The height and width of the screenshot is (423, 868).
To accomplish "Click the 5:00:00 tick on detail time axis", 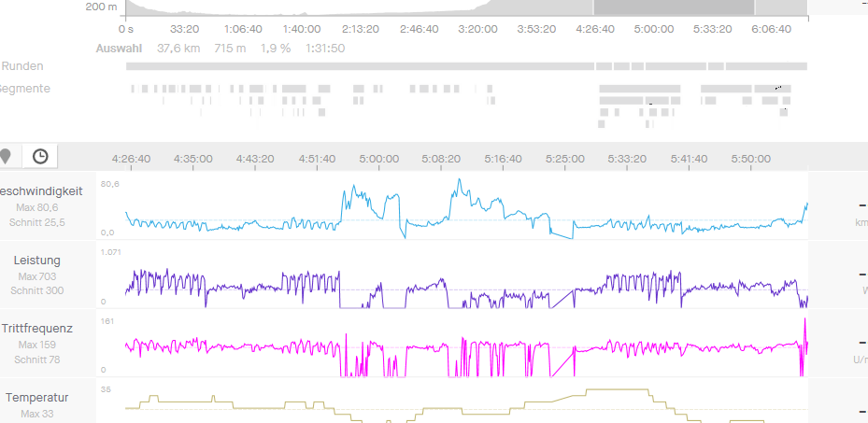I will [379, 159].
